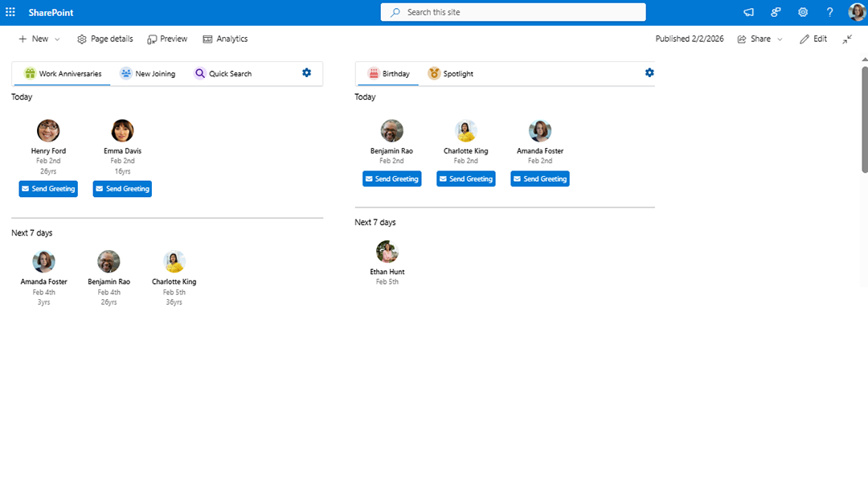View page Analytics
Screen dimensions: 868x488
225,39
